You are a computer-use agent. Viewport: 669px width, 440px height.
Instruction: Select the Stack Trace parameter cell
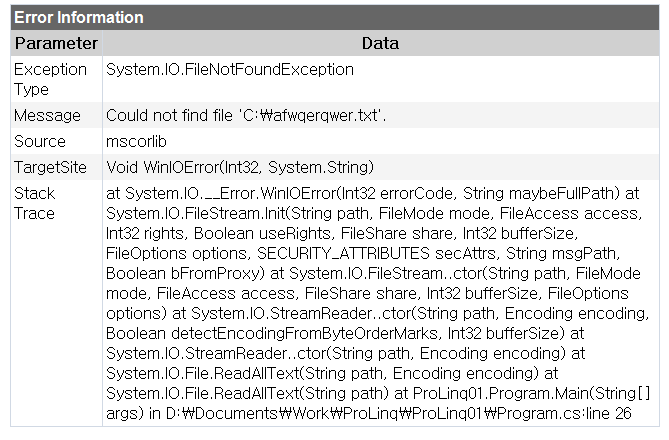tap(35, 202)
